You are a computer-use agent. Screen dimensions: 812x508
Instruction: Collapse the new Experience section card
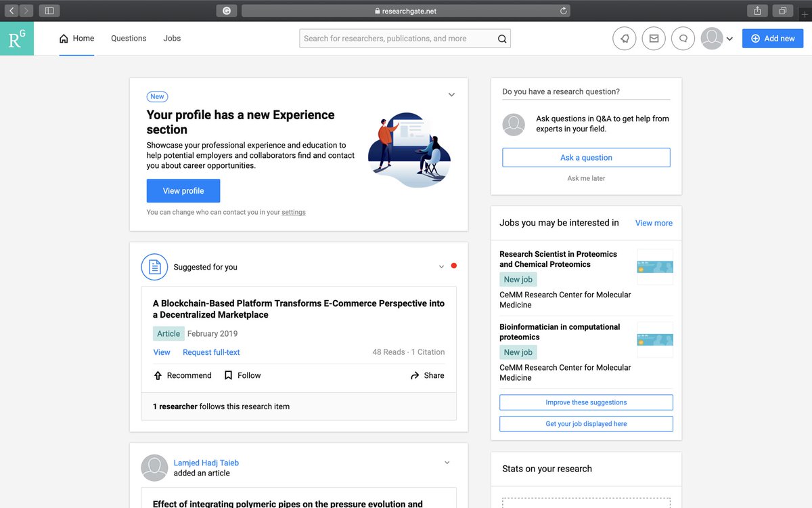click(x=451, y=95)
